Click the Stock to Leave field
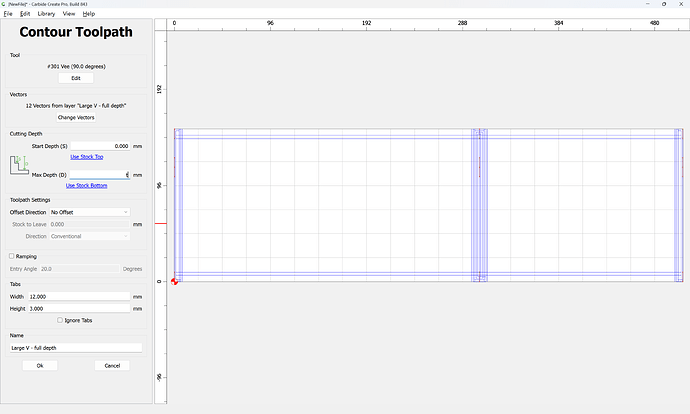The image size is (690, 414). [x=89, y=224]
